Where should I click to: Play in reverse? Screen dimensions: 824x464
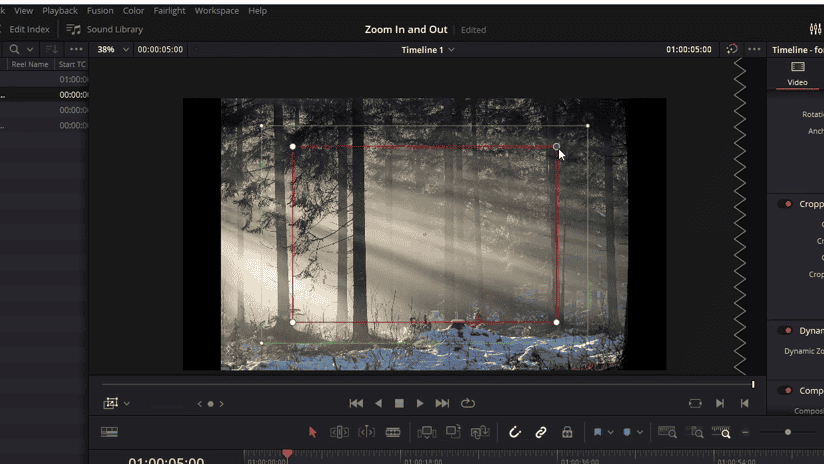[378, 404]
